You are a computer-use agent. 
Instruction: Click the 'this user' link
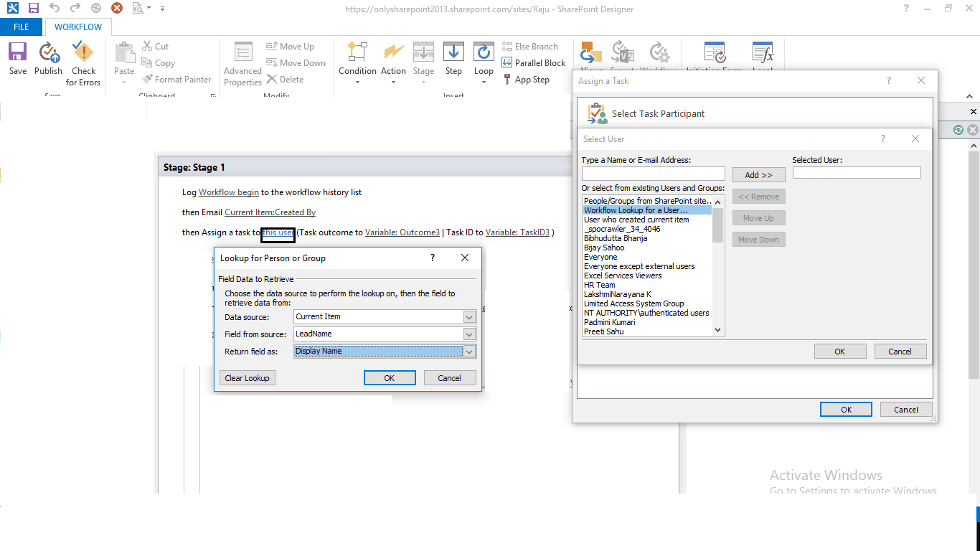coord(278,232)
